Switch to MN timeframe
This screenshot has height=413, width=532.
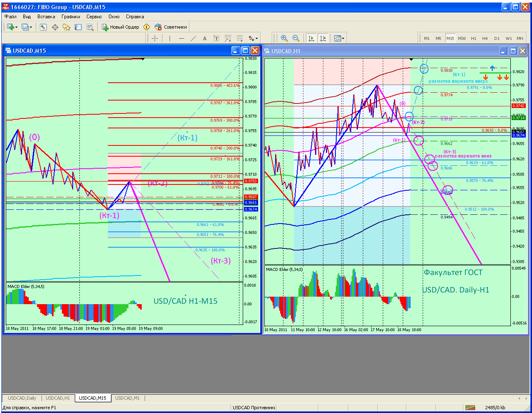point(520,38)
